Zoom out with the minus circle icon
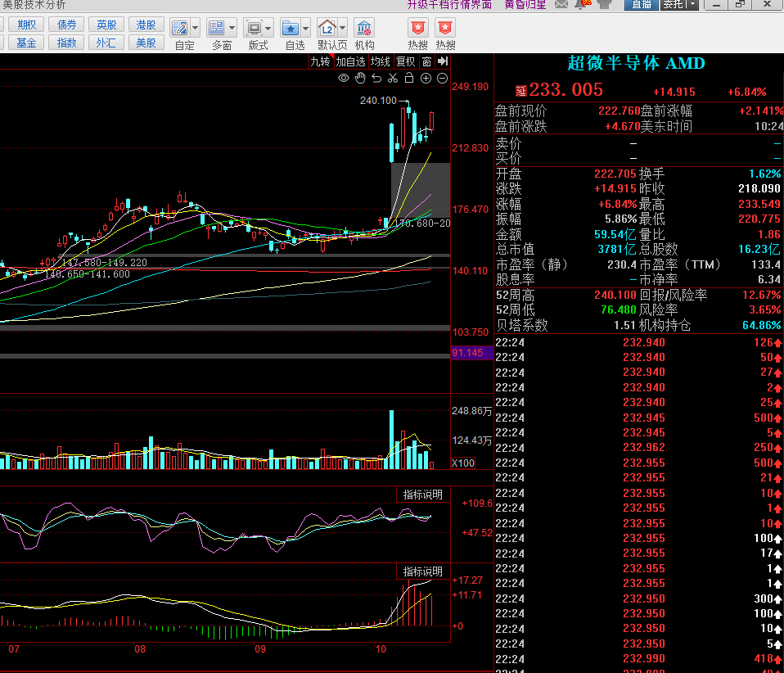The height and width of the screenshot is (673, 784). 442,78
